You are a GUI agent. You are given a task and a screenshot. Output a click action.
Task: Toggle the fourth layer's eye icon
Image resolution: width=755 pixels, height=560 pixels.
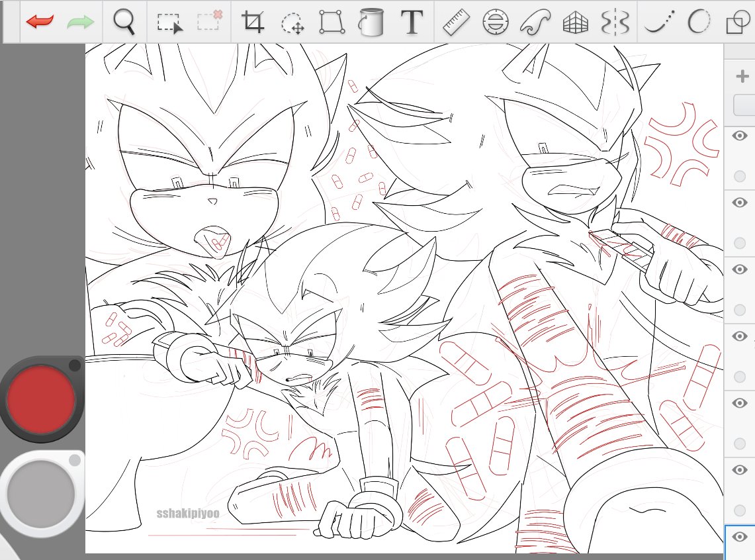point(740,336)
